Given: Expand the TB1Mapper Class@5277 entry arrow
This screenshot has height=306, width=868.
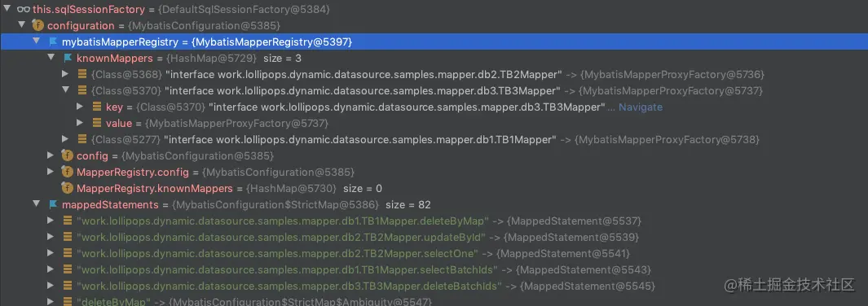Looking at the screenshot, I should [65, 139].
